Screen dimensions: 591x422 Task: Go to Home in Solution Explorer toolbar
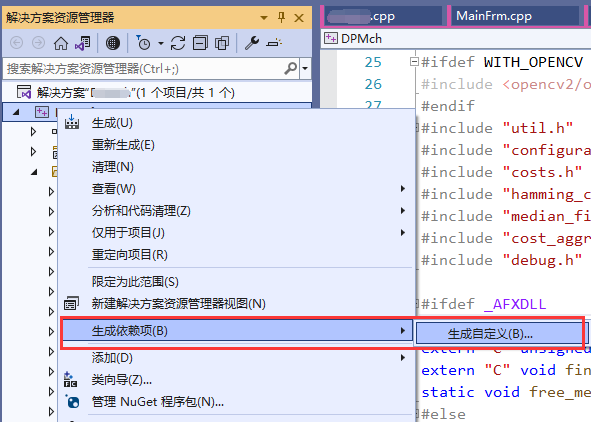click(x=61, y=43)
